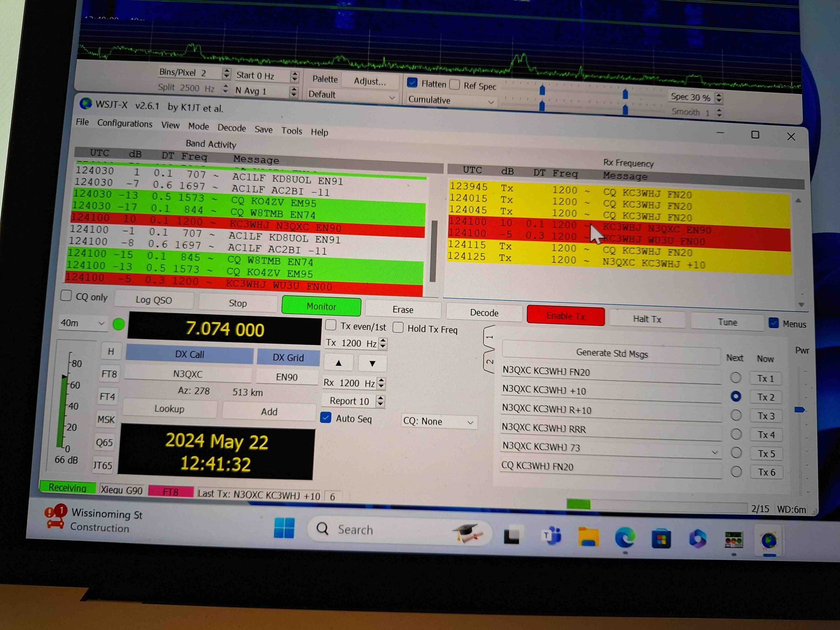Open Microsoft Teams from taskbar
This screenshot has width=840, height=630.
[x=551, y=535]
